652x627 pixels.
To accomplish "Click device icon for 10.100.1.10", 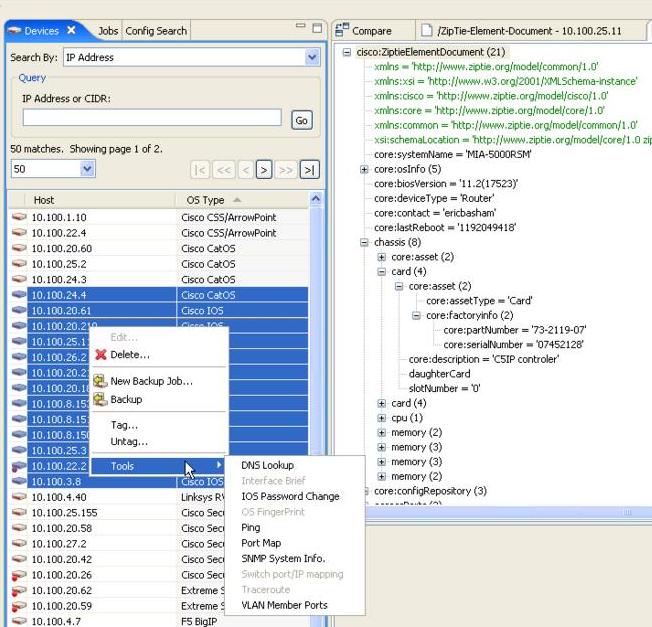I will (x=19, y=217).
